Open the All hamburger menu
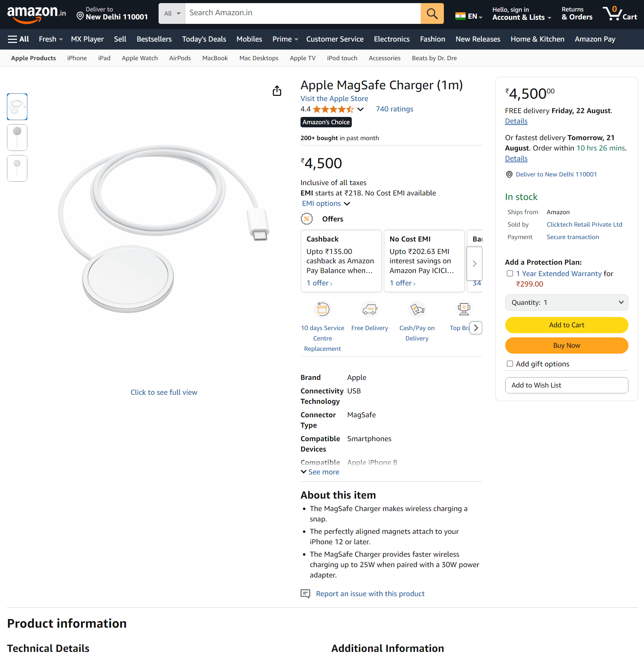Viewport: 644px width, 655px height. [18, 39]
